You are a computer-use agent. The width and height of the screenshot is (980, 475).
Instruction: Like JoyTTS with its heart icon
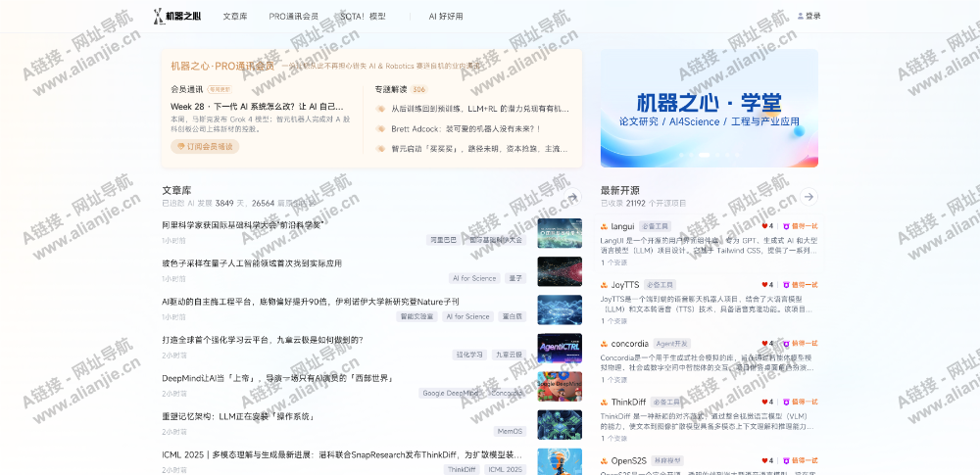coord(764,285)
